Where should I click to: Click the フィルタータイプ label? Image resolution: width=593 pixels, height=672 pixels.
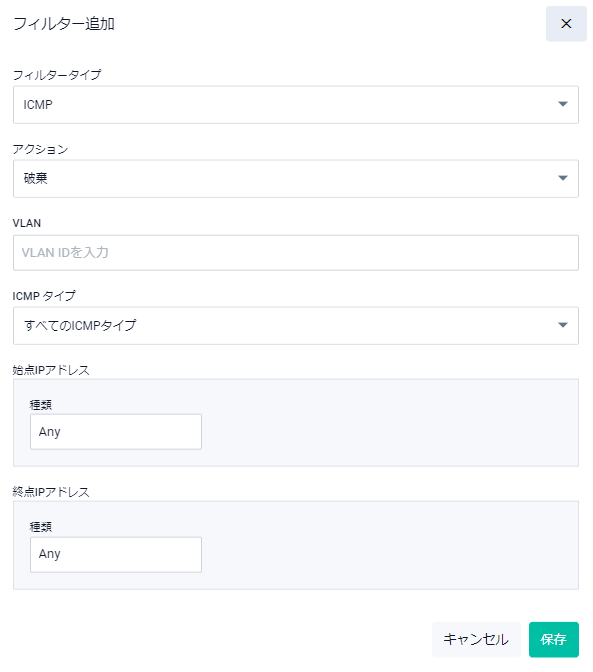click(57, 75)
